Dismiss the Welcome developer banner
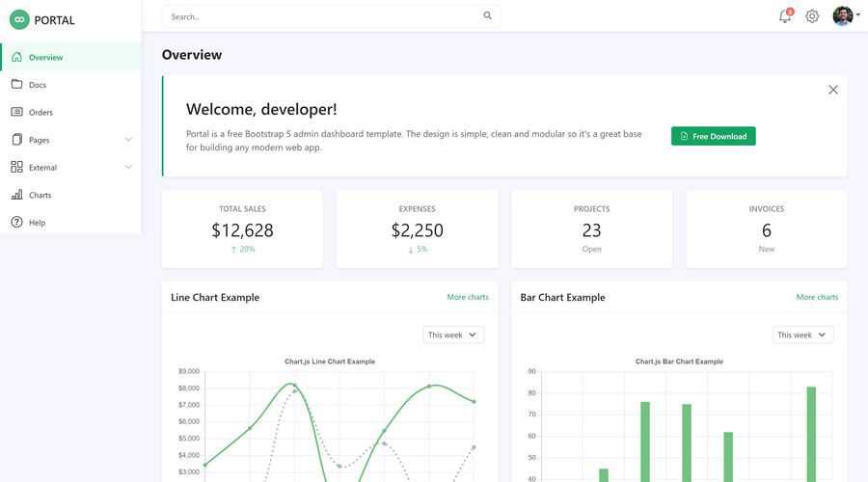The image size is (868, 482). (x=833, y=90)
